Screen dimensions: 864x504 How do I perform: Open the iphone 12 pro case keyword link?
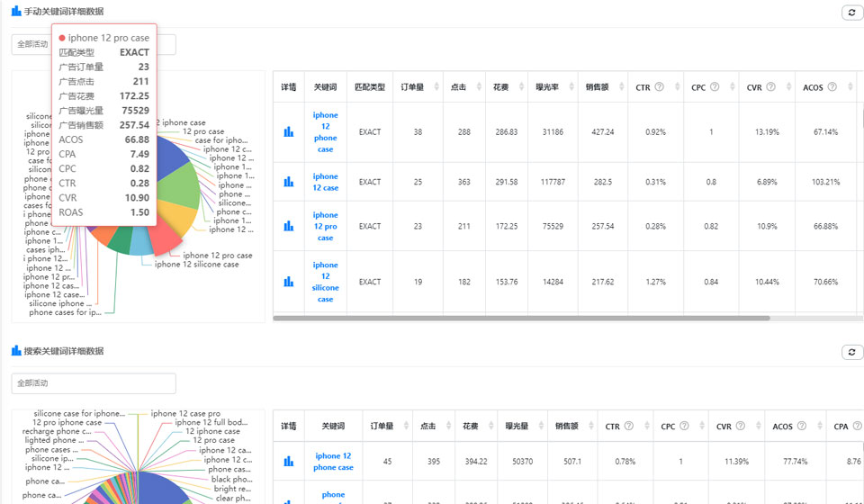325,226
